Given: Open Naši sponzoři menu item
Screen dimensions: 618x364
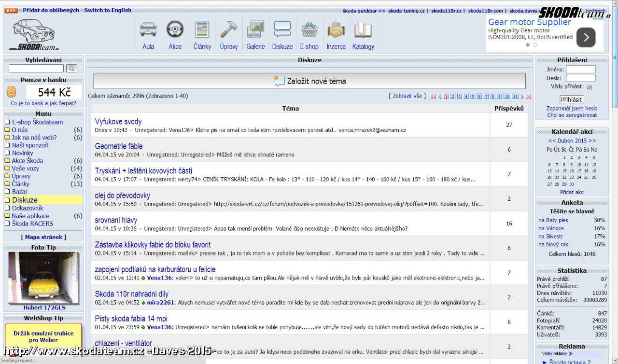Looking at the screenshot, I should [30, 145].
